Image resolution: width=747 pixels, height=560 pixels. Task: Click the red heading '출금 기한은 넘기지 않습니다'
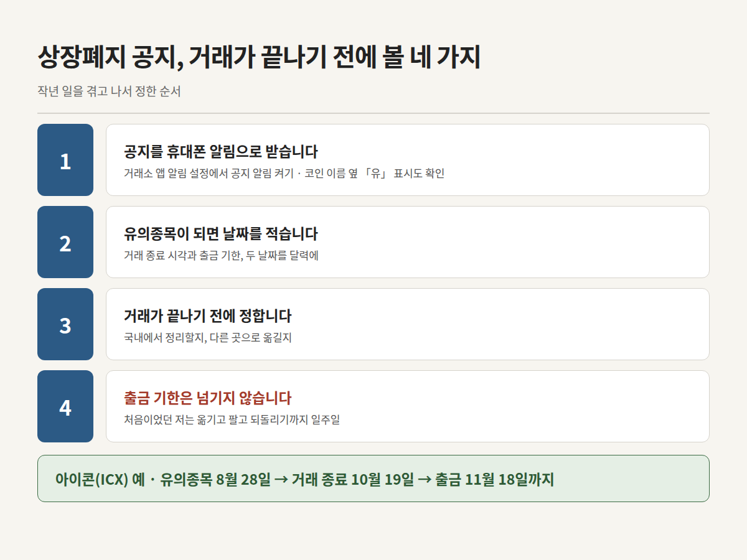[x=208, y=398]
